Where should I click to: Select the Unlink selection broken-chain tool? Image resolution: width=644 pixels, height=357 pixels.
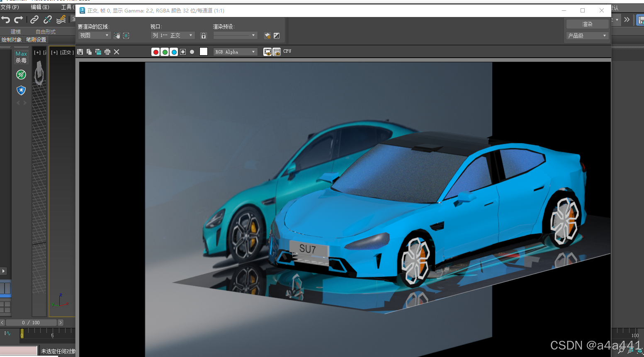coord(48,19)
